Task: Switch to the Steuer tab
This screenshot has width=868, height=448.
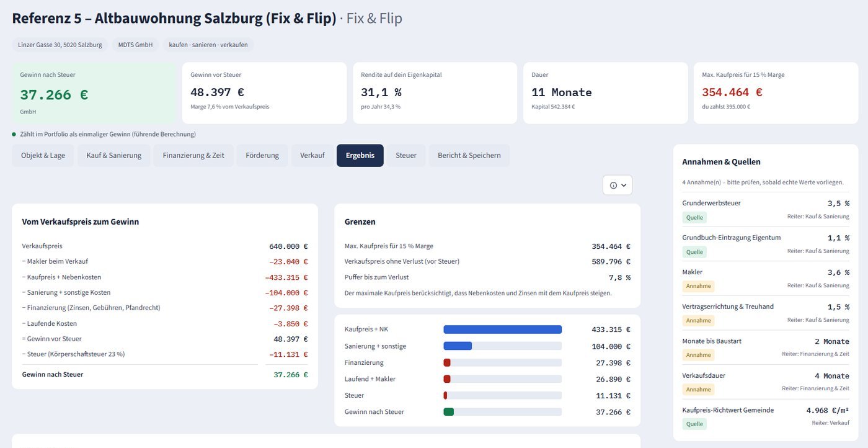Action: pyautogui.click(x=406, y=156)
